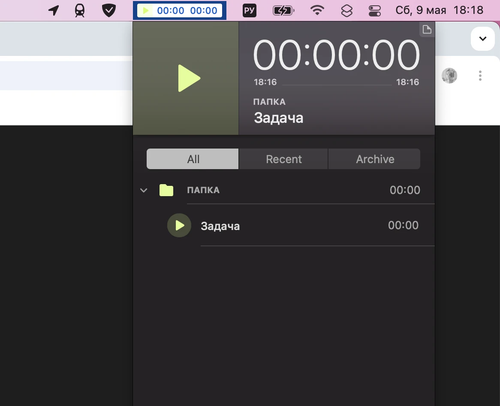
Task: Click the Задача title in the timer header
Action: [x=279, y=118]
